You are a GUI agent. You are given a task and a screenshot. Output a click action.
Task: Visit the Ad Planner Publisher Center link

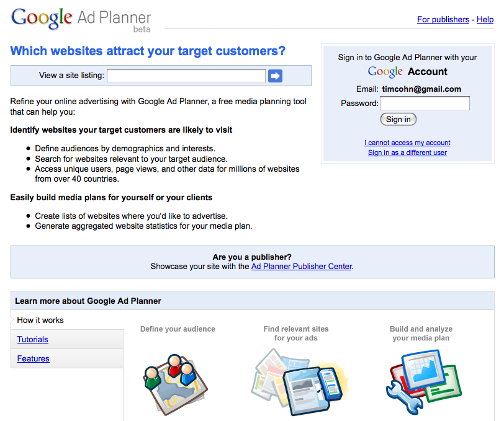(x=301, y=267)
